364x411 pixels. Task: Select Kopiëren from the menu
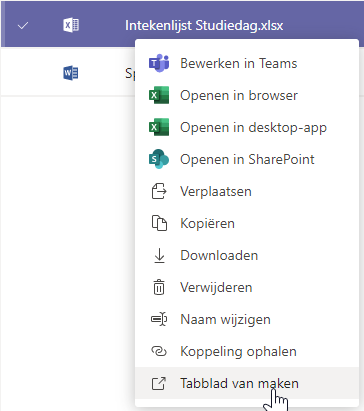pyautogui.click(x=247, y=223)
